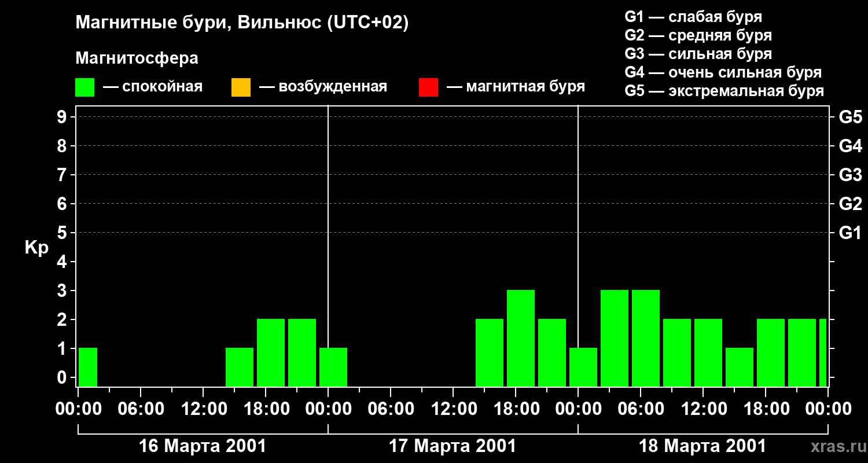Click the 'Kp' axis label
The width and height of the screenshot is (868, 463).
click(36, 248)
